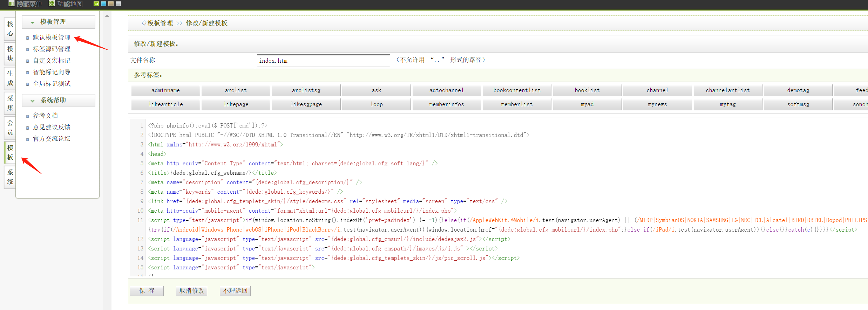Viewport: 868px width, 310px height.
Task: Click line number 9 in the gutter
Action: coord(142,201)
